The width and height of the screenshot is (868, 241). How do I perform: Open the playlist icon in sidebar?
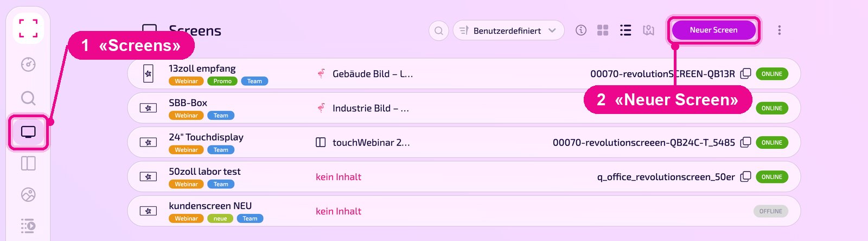coord(28,226)
